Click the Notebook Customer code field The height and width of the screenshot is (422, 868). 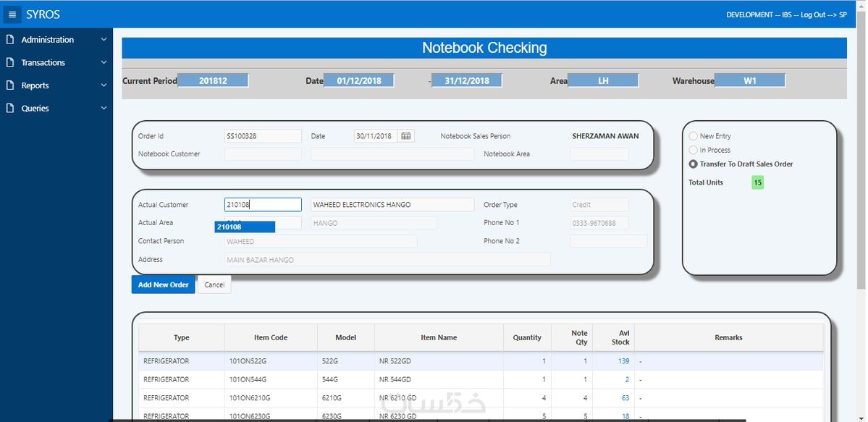click(263, 154)
